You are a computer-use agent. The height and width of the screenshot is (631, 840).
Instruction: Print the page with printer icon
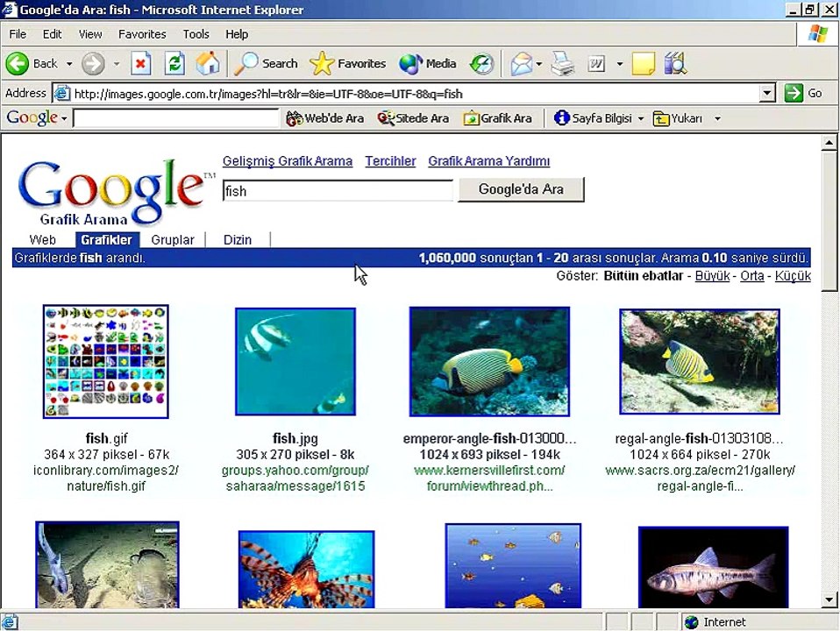(563, 64)
